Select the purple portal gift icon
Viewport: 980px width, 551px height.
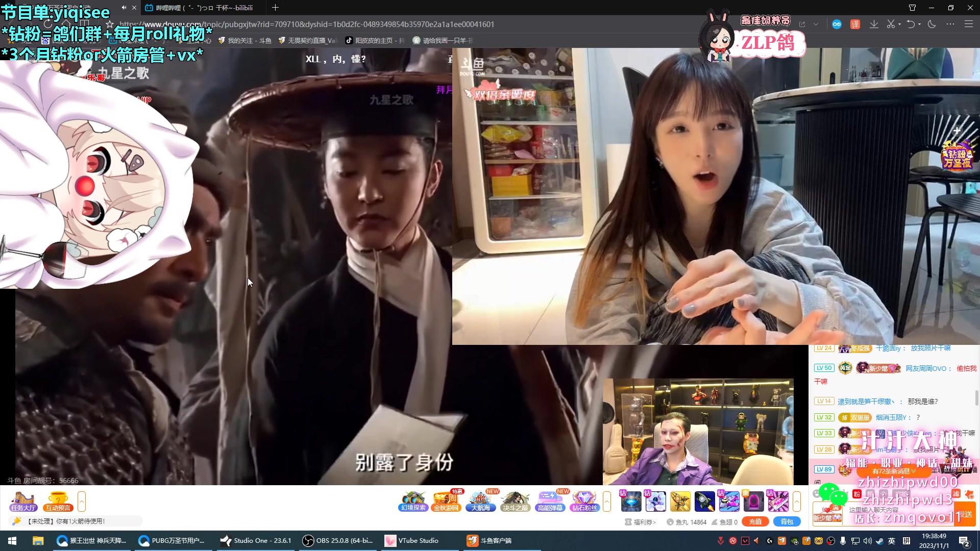tap(753, 501)
